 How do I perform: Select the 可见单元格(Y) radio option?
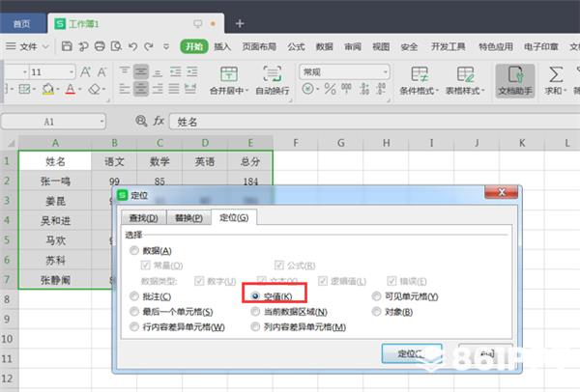tap(376, 296)
